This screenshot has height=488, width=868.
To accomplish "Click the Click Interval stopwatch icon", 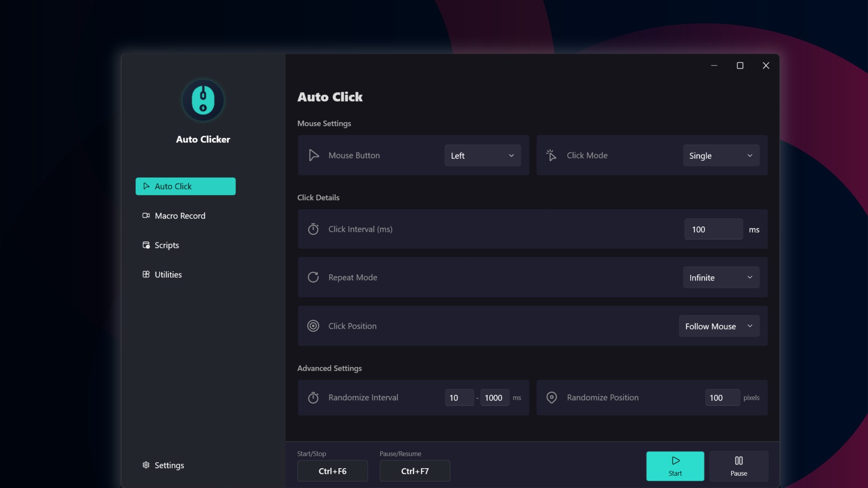I will 313,229.
